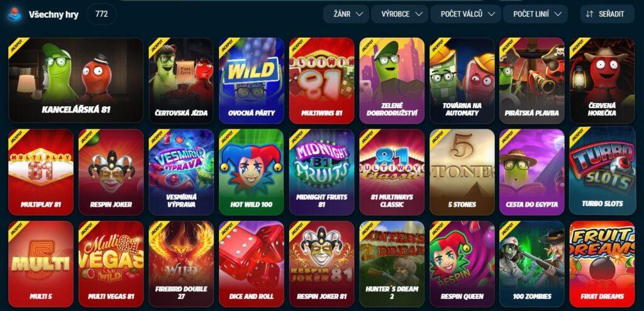Launch the Ovocná Párty slot
Image resolution: width=644 pixels, height=311 pixels.
(x=252, y=80)
